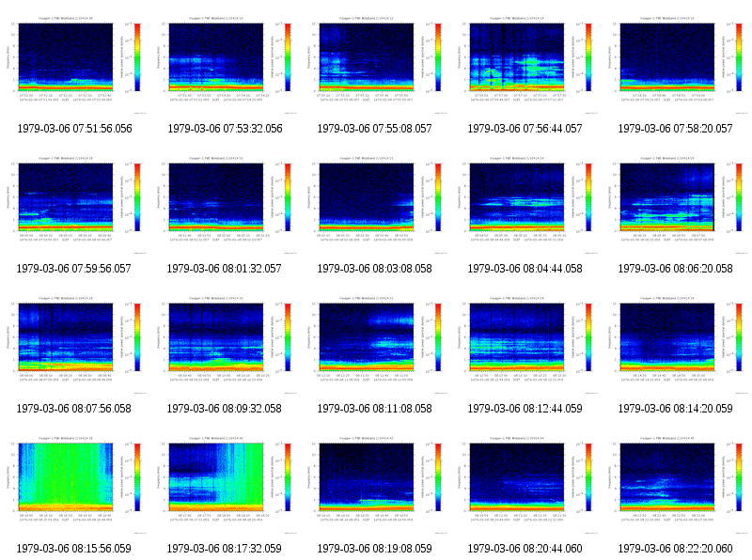Click the caption 1979-03-06 08:07:56.058
This screenshot has width=752, height=560.
(x=74, y=409)
